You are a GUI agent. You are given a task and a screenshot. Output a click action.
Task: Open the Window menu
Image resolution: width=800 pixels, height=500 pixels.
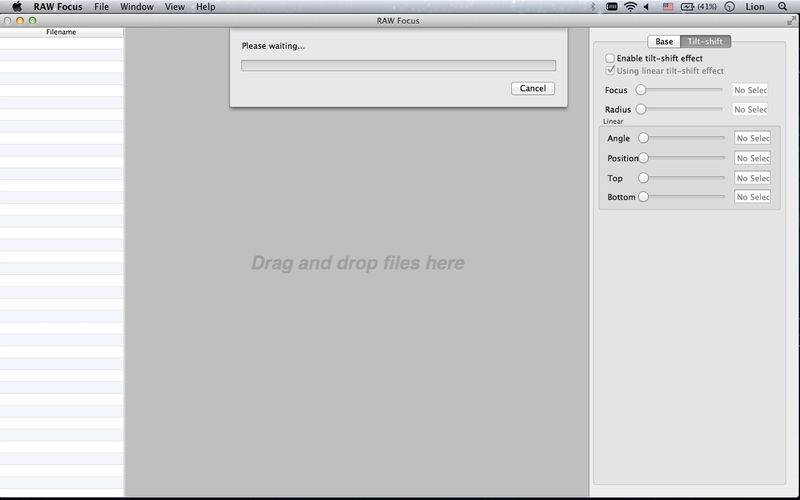pos(137,7)
